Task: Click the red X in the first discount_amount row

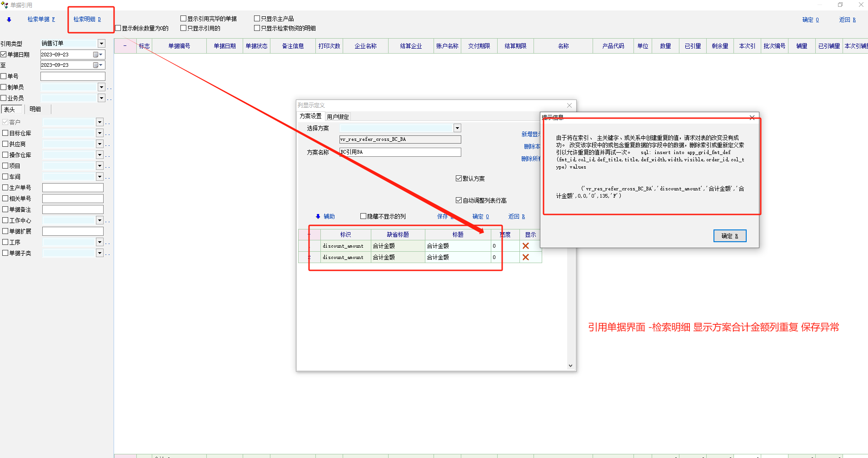Action: point(526,246)
